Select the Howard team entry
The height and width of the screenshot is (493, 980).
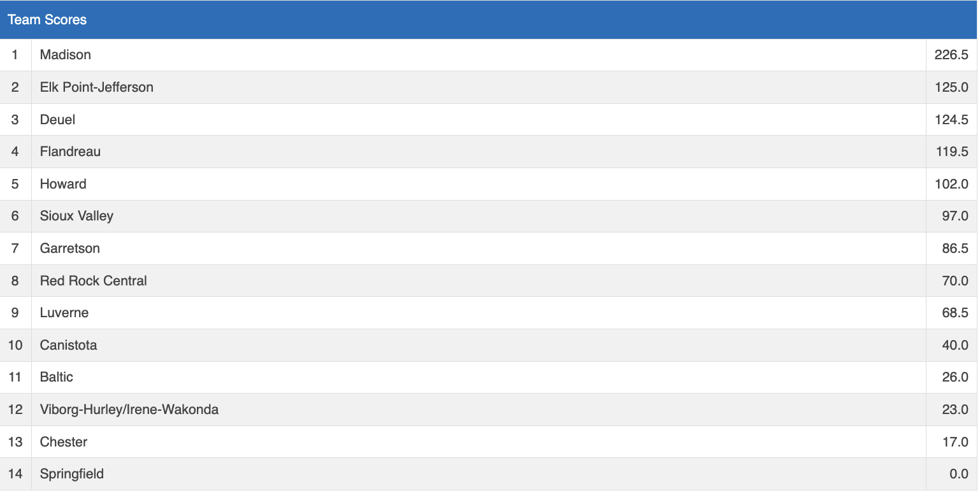(63, 184)
